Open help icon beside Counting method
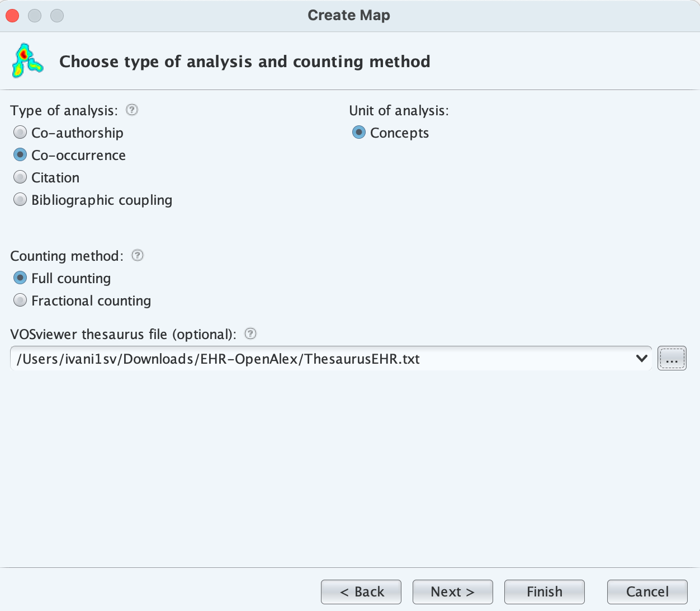This screenshot has height=611, width=700. pos(138,255)
